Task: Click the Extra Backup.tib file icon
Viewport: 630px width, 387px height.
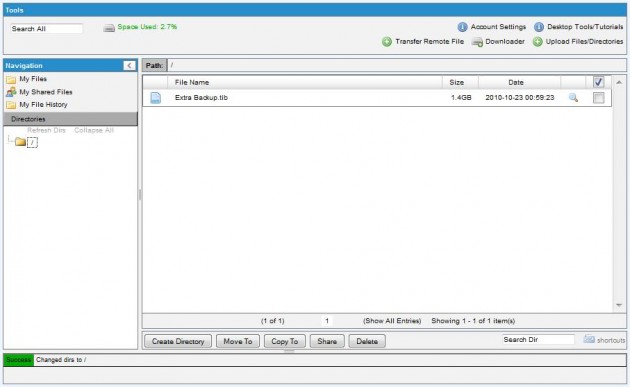Action: [155, 98]
